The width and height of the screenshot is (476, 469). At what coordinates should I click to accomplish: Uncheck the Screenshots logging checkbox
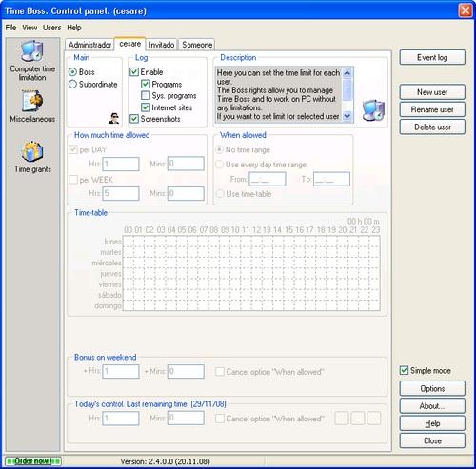point(134,119)
